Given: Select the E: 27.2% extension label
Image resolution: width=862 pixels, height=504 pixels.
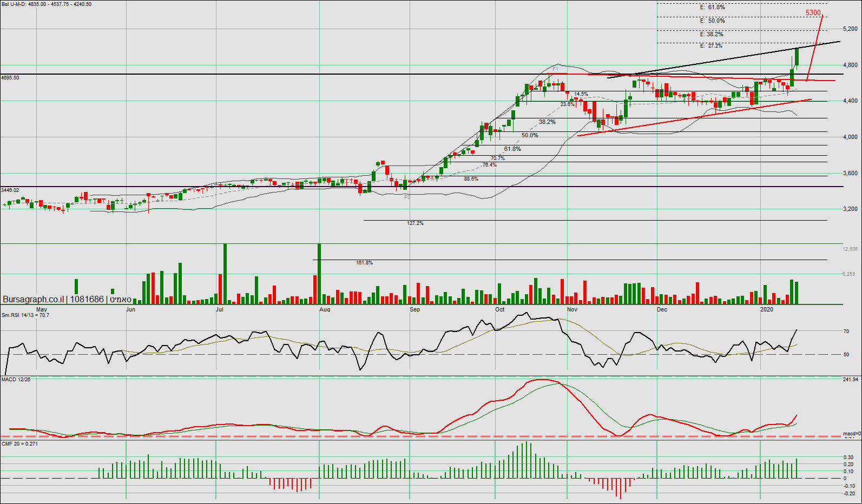Looking at the screenshot, I should tap(711, 46).
